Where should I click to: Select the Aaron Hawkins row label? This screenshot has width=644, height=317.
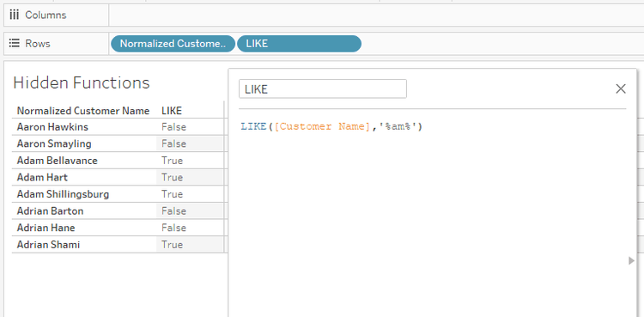52,127
